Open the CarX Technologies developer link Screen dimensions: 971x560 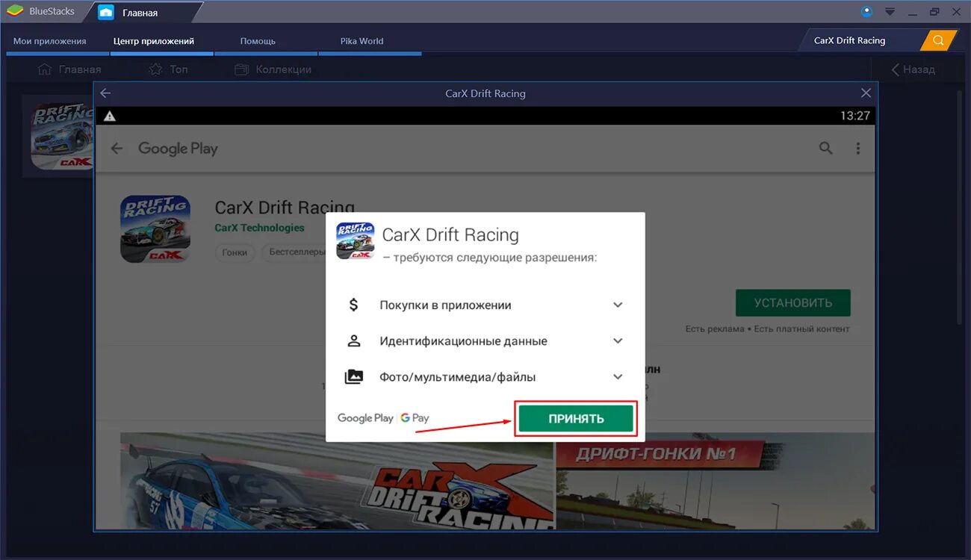pyautogui.click(x=259, y=228)
